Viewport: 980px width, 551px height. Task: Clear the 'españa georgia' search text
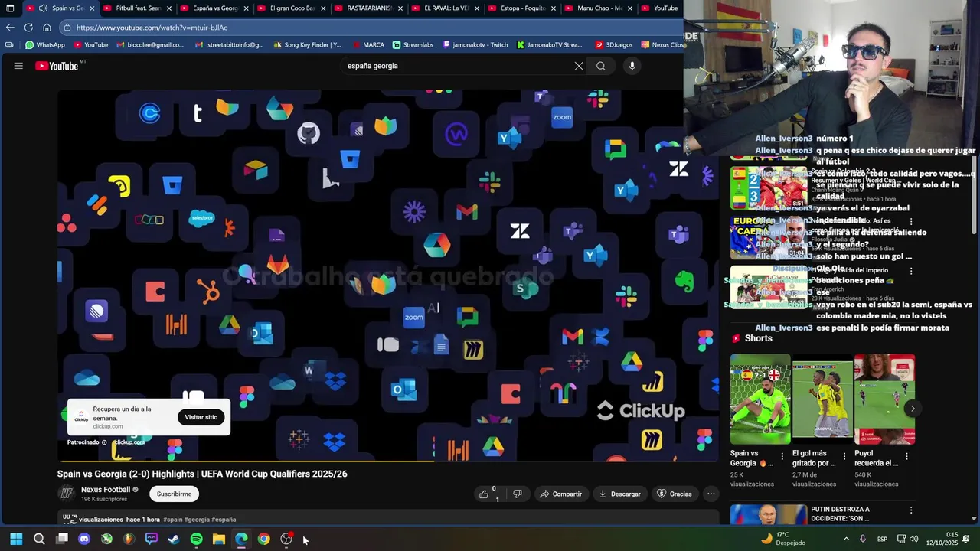(579, 66)
